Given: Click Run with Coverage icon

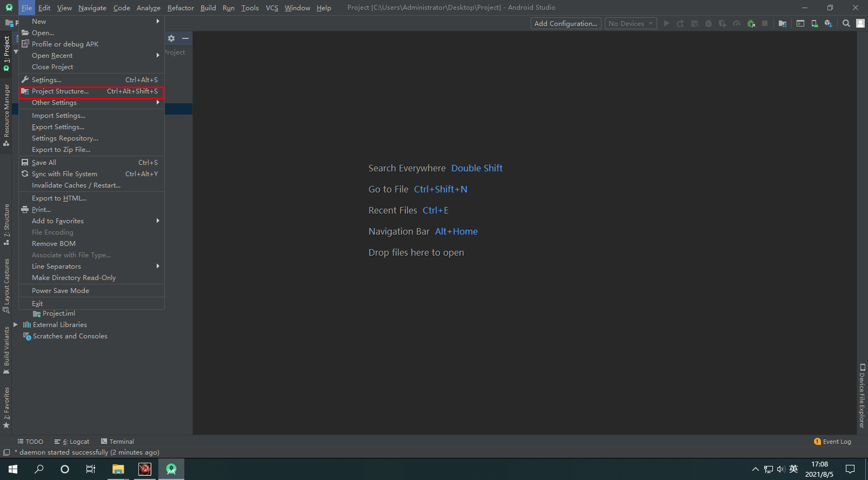Looking at the screenshot, I should 723,23.
